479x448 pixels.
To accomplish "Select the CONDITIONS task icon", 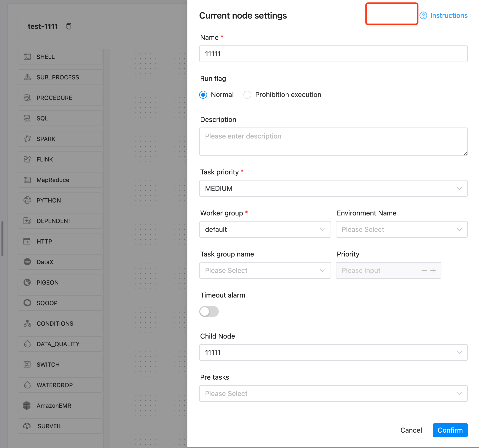I will 60,323.
